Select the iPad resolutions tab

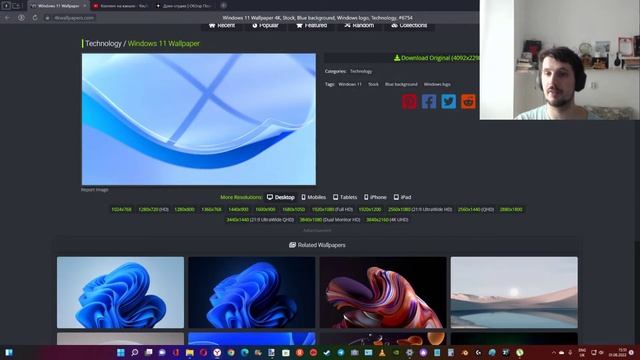(402, 197)
